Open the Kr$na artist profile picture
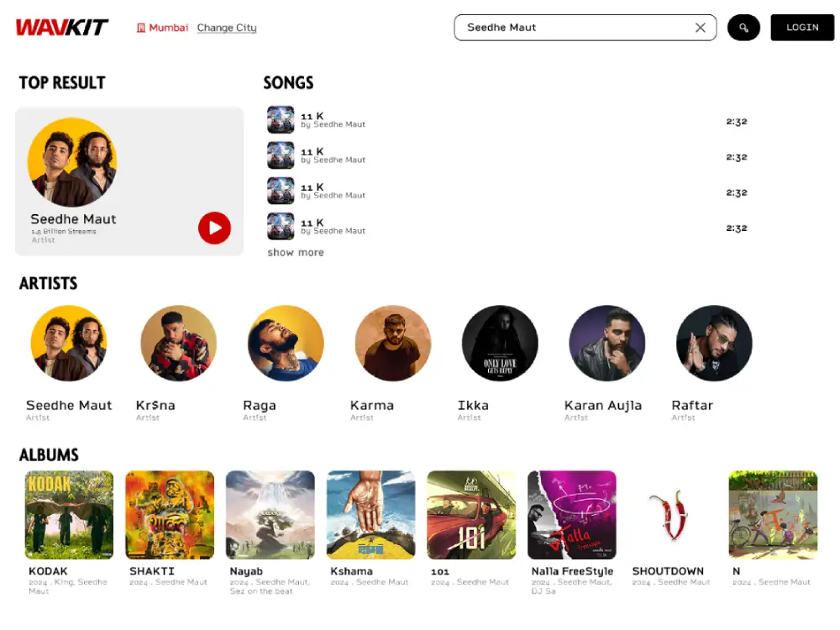Screen dimensions: 840x630 178,344
